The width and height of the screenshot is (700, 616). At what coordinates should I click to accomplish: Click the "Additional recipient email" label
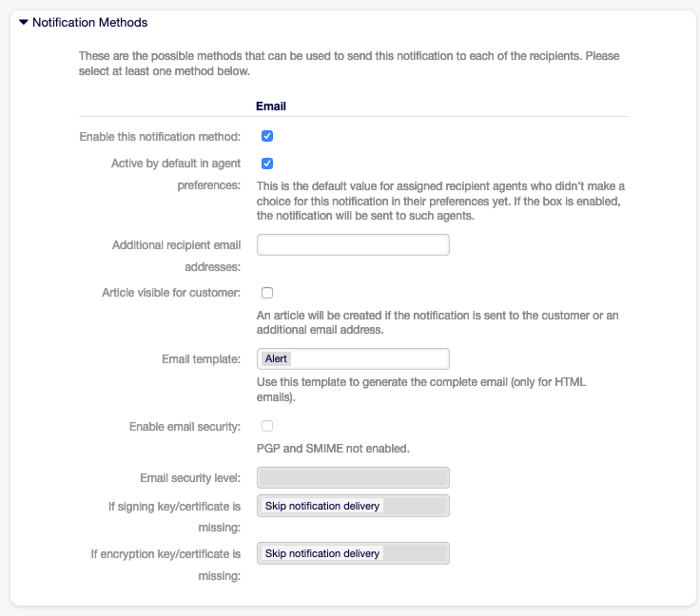pos(176,245)
